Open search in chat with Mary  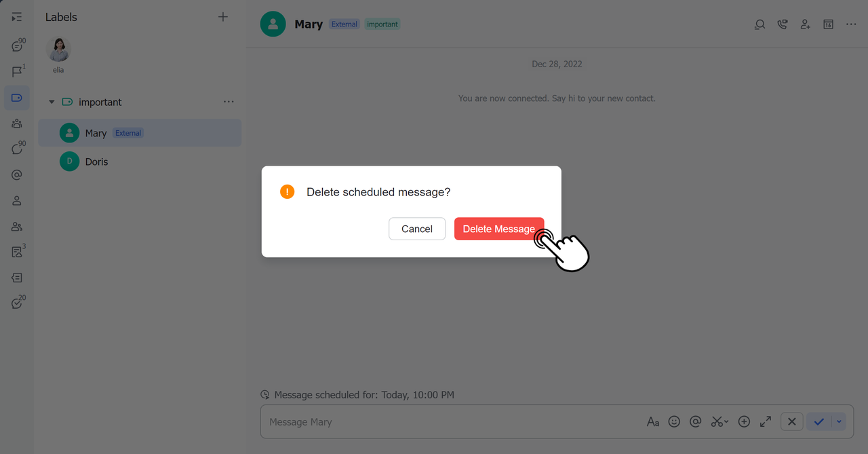[759, 24]
